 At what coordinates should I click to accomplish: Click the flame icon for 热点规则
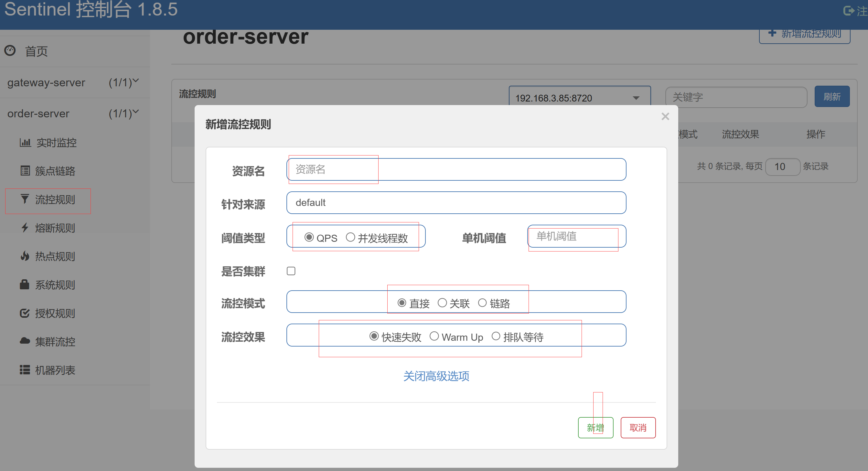click(25, 256)
